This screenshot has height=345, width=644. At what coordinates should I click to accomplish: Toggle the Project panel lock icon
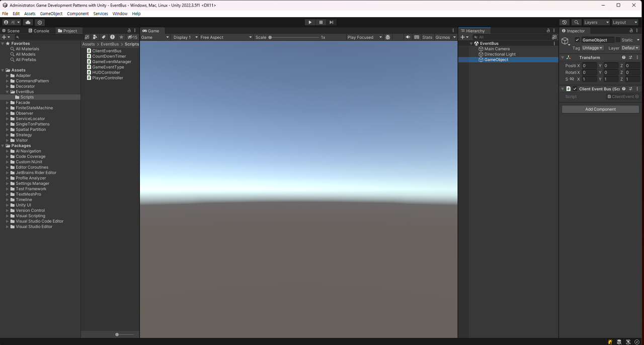tap(129, 31)
